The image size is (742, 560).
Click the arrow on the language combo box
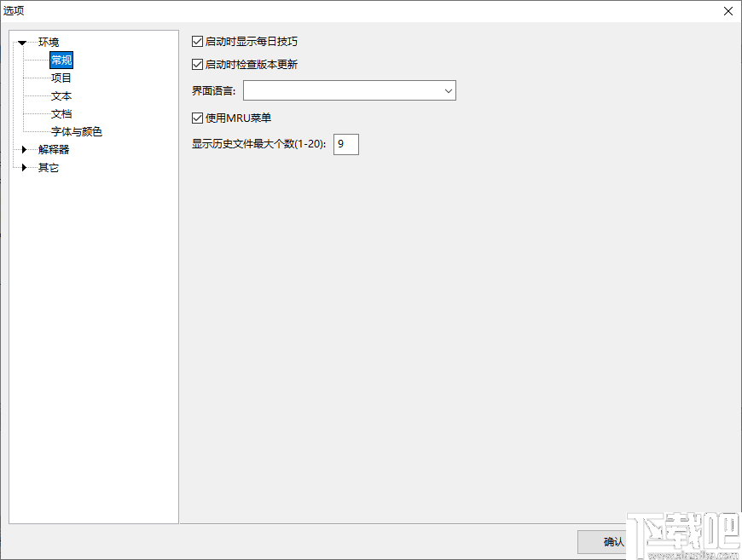pyautogui.click(x=448, y=90)
